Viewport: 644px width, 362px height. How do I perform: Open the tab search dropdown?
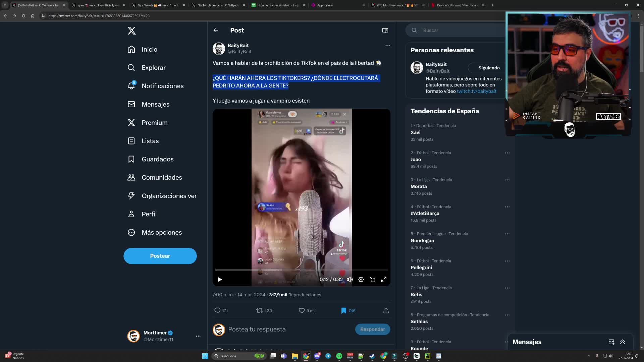tap(5, 5)
